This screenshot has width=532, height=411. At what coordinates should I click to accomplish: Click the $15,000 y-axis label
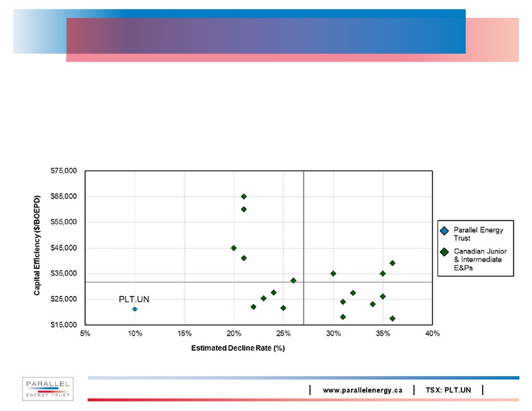tap(64, 325)
